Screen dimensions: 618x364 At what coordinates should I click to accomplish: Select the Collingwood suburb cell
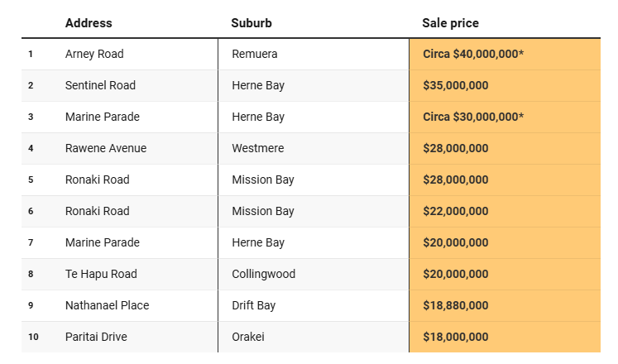[x=264, y=274]
